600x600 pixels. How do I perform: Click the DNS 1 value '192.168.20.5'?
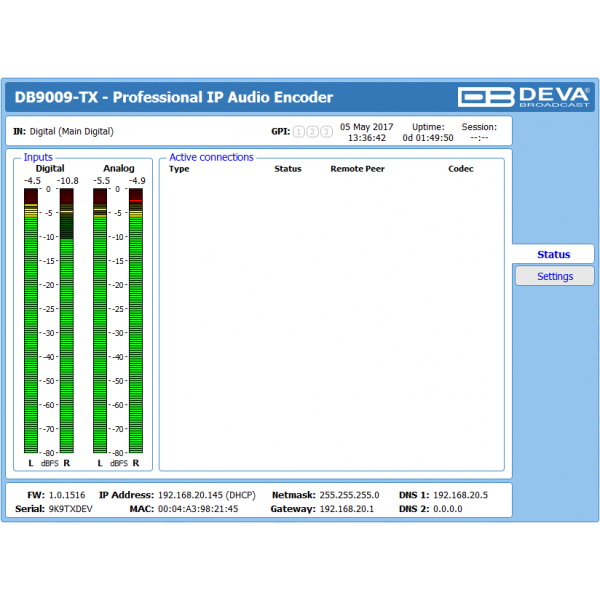pyautogui.click(x=460, y=495)
